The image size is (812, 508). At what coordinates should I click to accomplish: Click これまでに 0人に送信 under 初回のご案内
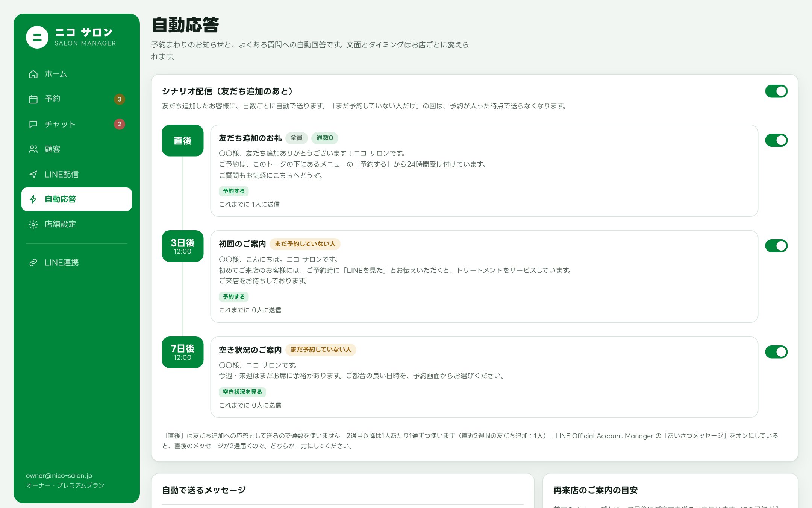pos(250,310)
